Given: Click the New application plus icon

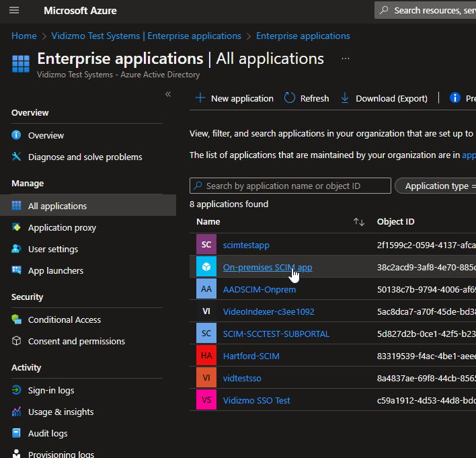Looking at the screenshot, I should click(x=200, y=98).
